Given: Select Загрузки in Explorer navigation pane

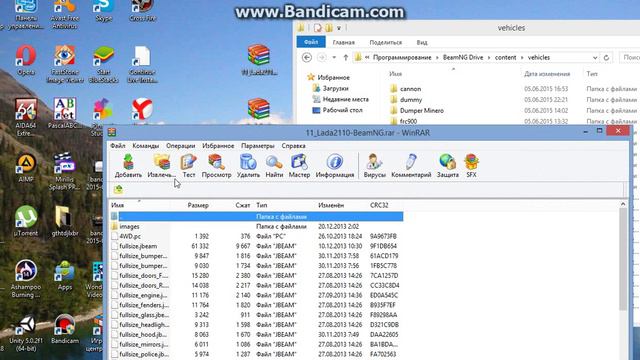Looking at the screenshot, I should tap(335, 88).
